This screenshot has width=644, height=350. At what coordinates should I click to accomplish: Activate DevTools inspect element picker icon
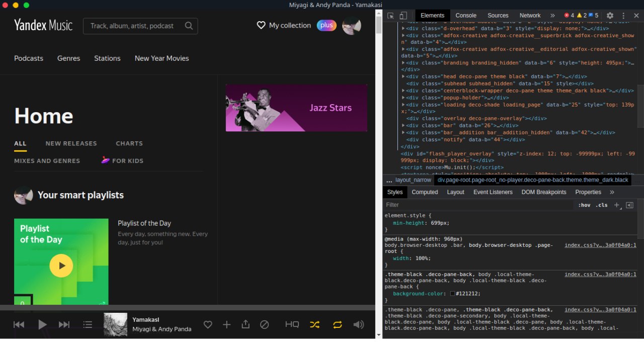pyautogui.click(x=391, y=16)
